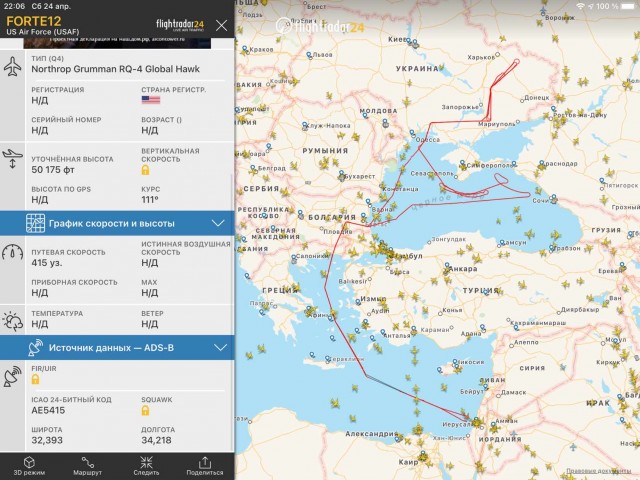Click the vertical speed lock icon
The width and height of the screenshot is (640, 480).
145,170
